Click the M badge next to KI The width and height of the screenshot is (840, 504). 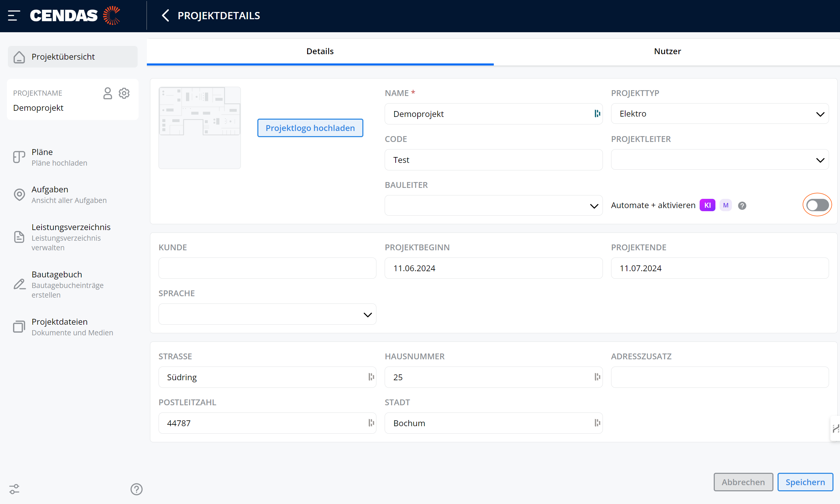(x=725, y=205)
